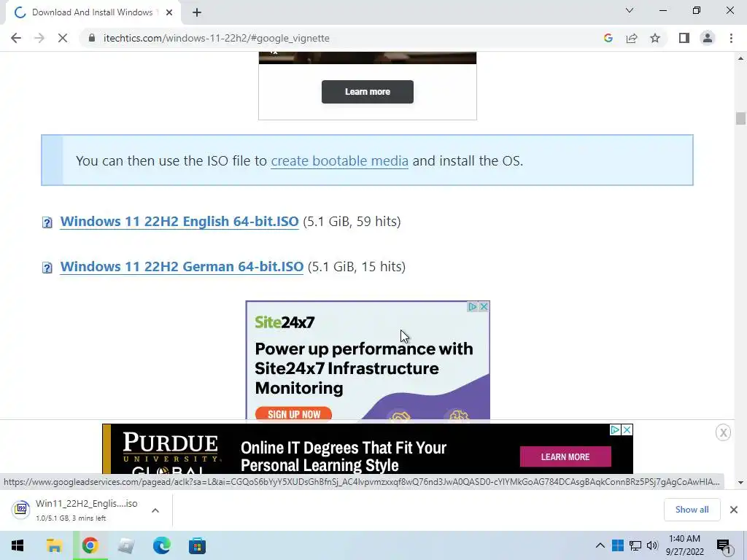Open gray taskbar app next to Chrome
Viewport: 747px width, 560px height.
[125, 545]
